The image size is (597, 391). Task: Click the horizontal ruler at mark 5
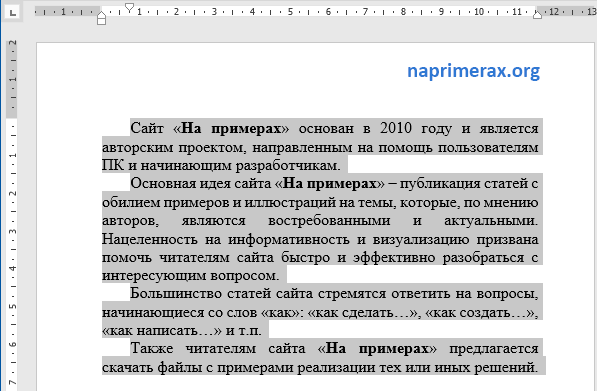point(290,12)
